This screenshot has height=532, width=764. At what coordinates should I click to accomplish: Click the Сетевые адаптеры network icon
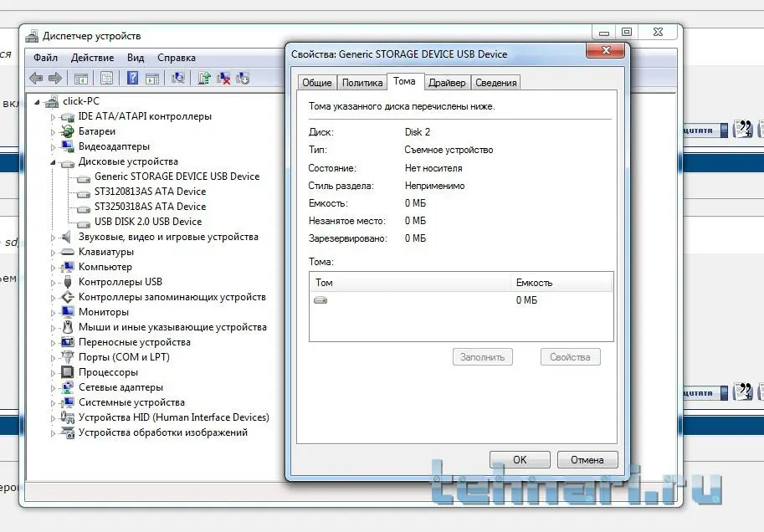point(67,387)
